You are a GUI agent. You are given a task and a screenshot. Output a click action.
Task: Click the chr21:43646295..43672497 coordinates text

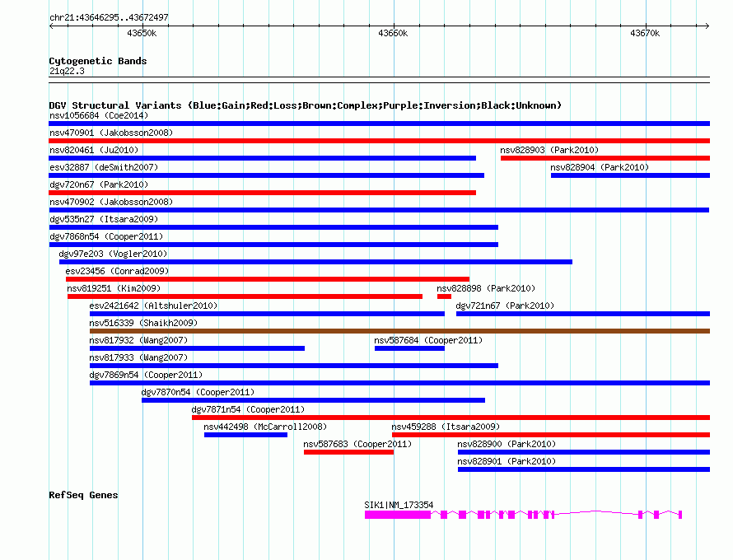click(109, 17)
